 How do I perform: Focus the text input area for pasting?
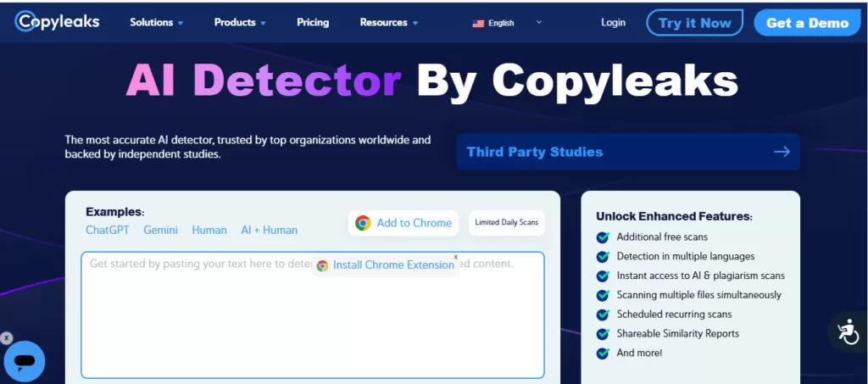(313, 314)
